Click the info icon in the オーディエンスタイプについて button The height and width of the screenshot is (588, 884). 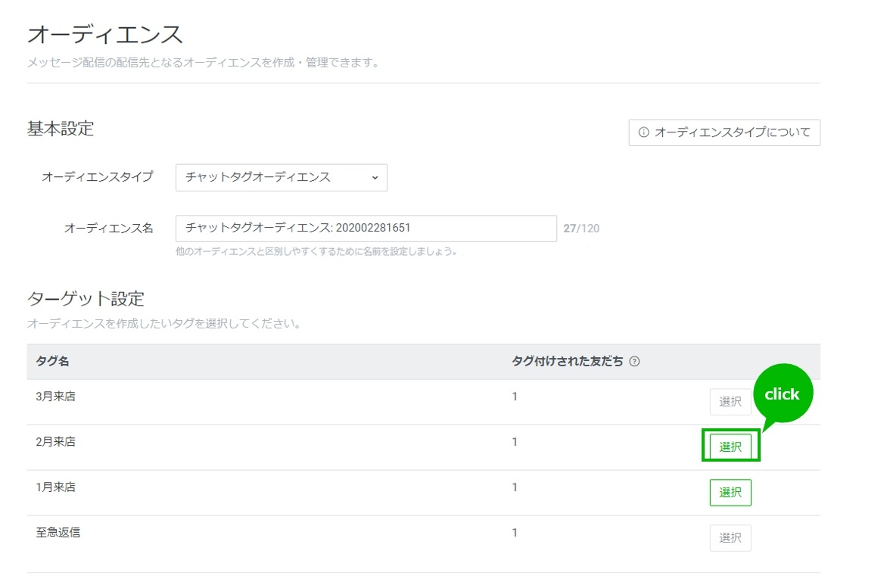pyautogui.click(x=644, y=132)
